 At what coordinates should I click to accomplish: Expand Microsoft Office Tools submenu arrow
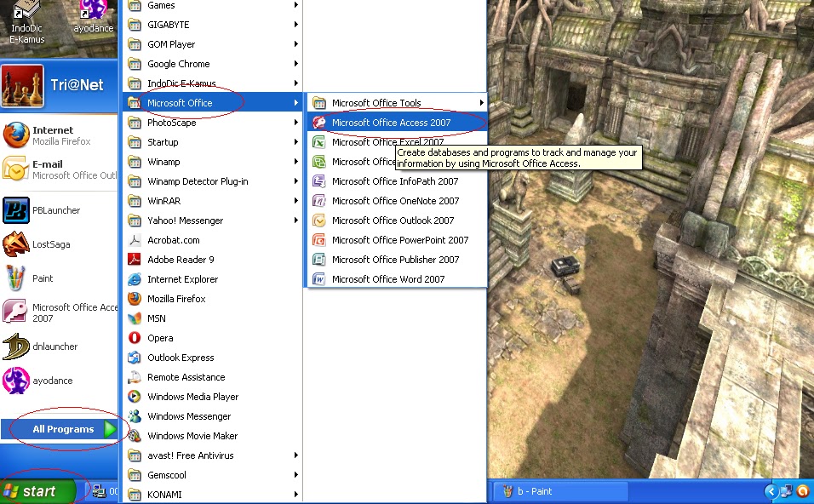point(481,103)
